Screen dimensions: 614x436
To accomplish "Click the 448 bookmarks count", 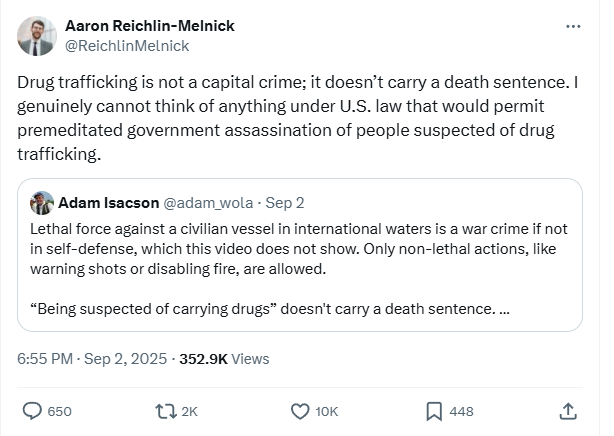I will [x=461, y=411].
